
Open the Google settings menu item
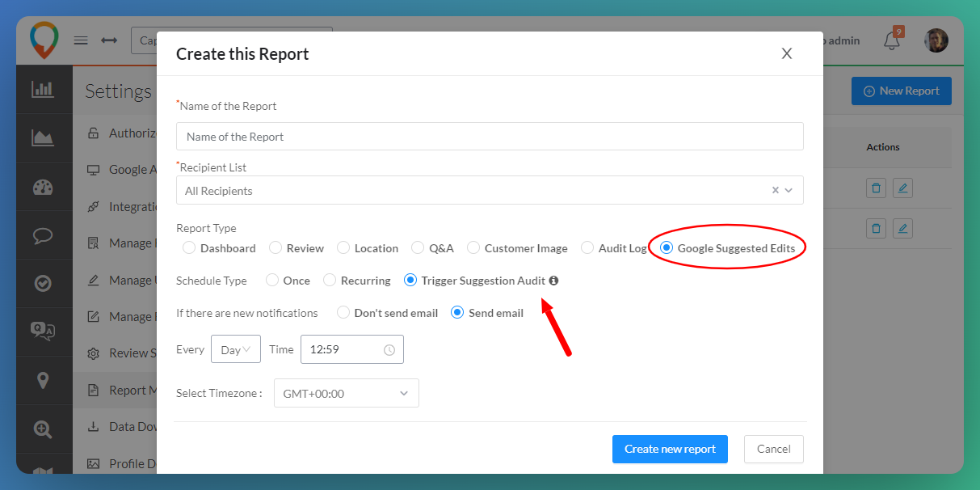pos(115,170)
